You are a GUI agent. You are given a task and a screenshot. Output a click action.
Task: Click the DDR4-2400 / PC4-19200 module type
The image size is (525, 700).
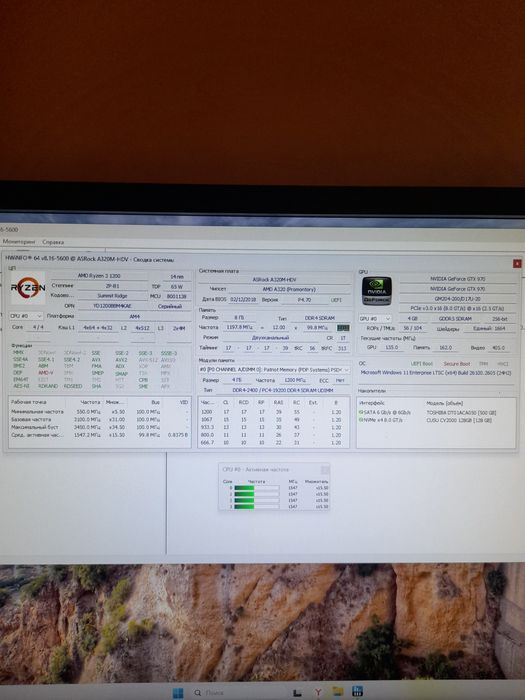(283, 390)
